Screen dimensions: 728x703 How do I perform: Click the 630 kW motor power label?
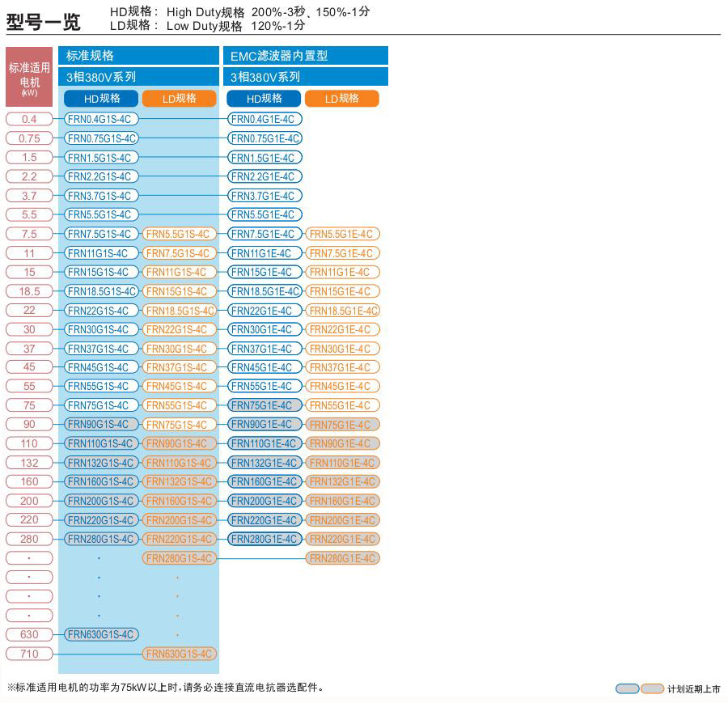[29, 634]
